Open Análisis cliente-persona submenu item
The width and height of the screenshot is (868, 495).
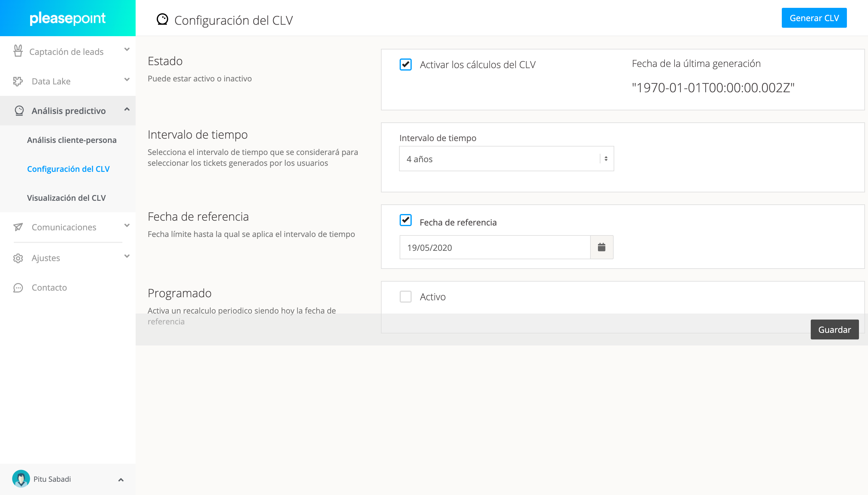coord(72,140)
